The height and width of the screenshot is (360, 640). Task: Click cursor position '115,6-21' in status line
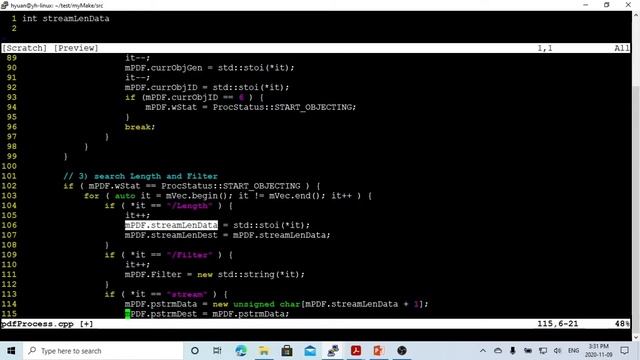click(x=558, y=324)
